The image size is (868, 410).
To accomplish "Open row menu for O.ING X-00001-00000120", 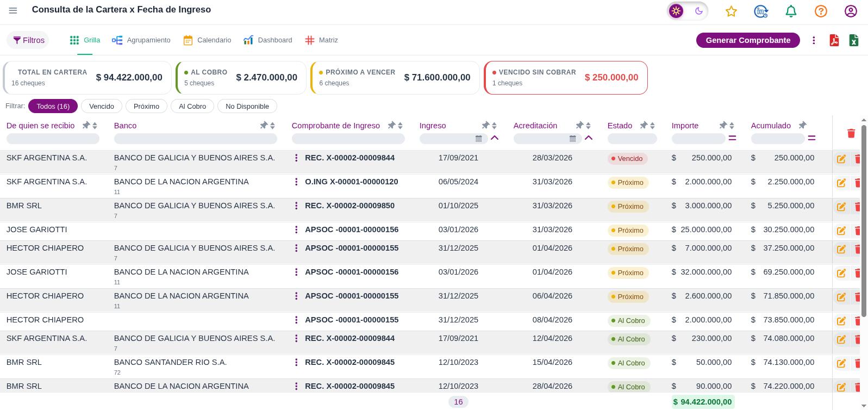I will [296, 182].
